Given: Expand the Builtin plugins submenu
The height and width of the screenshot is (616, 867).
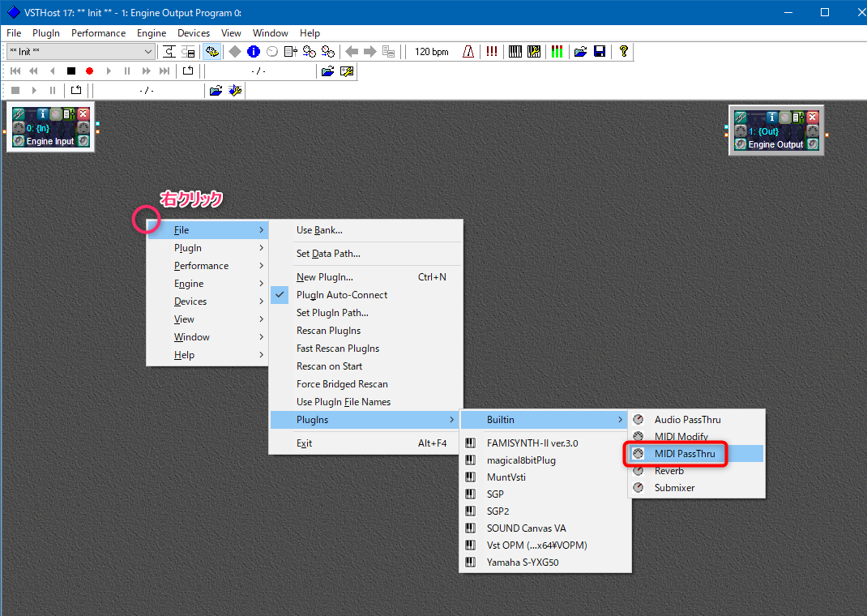Looking at the screenshot, I should coord(545,420).
